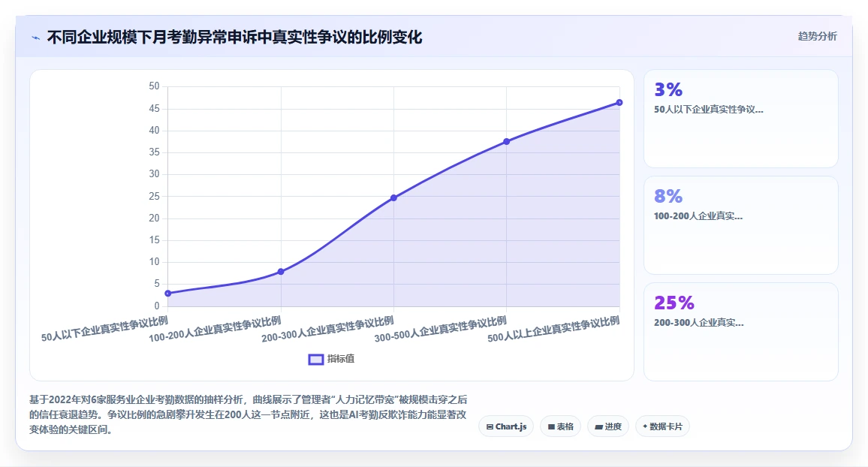Click the 500人以上企业真实性争议比例 axis label
This screenshot has width=868, height=467.
tap(553, 329)
